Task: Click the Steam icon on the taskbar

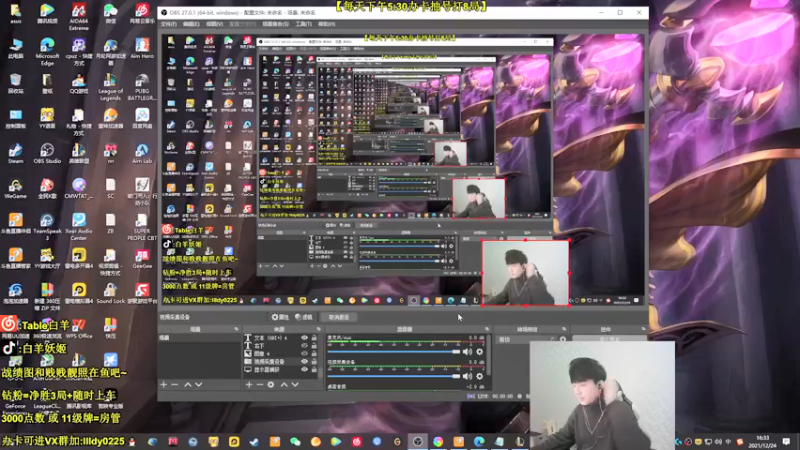Action: coord(254,441)
